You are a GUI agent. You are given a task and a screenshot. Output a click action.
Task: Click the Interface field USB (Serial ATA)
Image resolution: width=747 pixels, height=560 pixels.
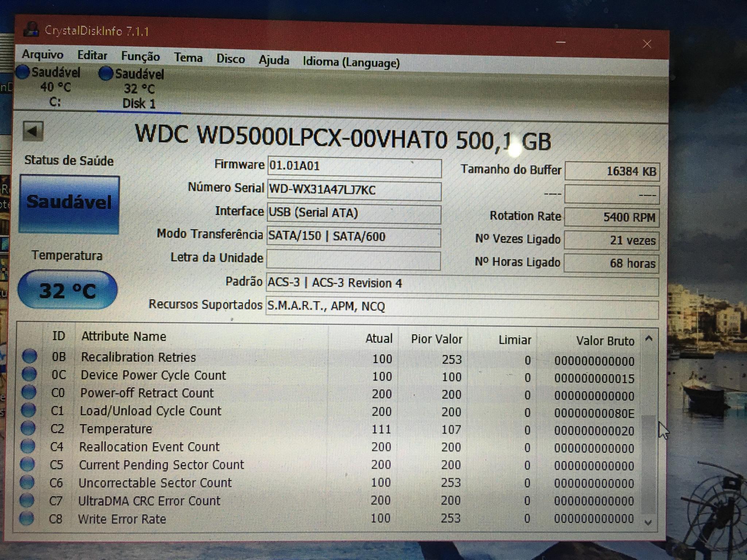click(x=353, y=214)
